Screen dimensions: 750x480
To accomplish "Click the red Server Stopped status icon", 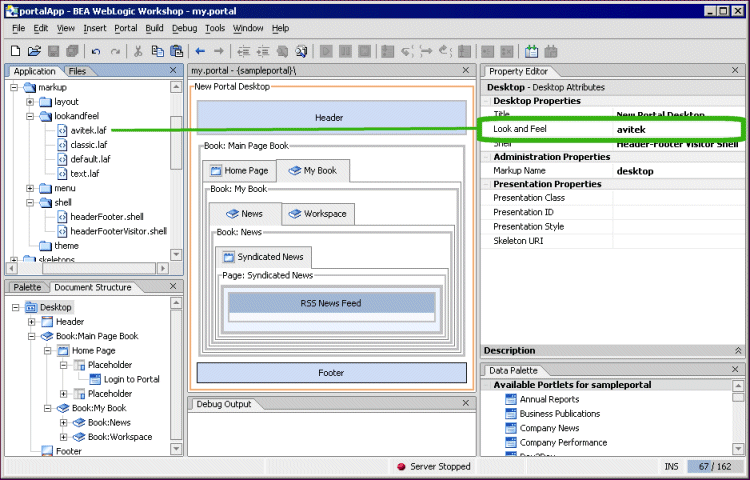I will tap(401, 467).
